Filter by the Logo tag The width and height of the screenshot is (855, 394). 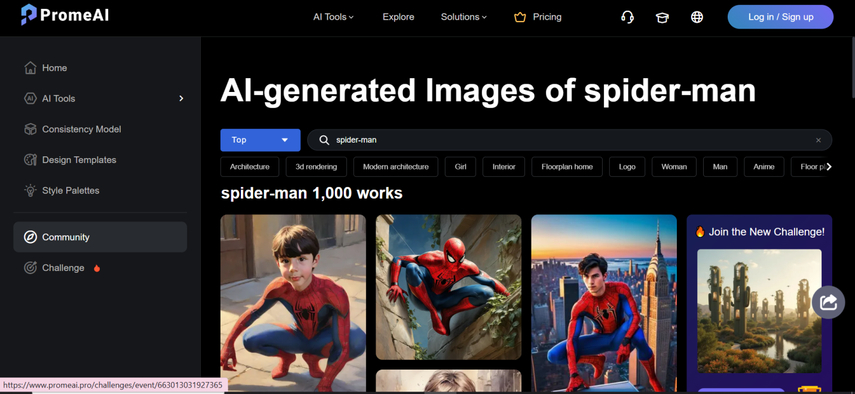click(627, 167)
